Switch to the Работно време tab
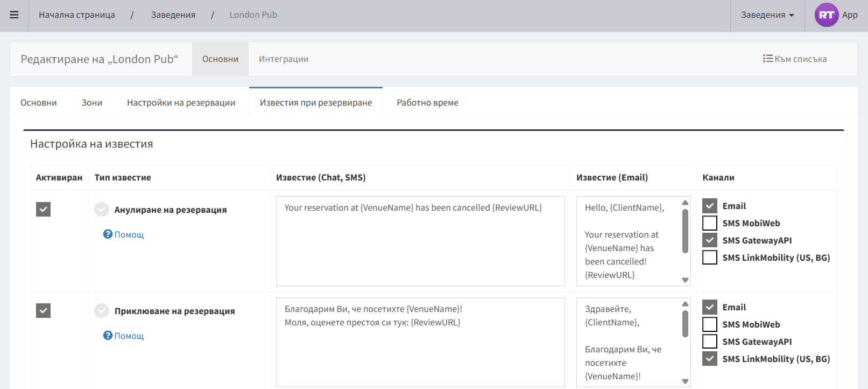 click(x=427, y=102)
